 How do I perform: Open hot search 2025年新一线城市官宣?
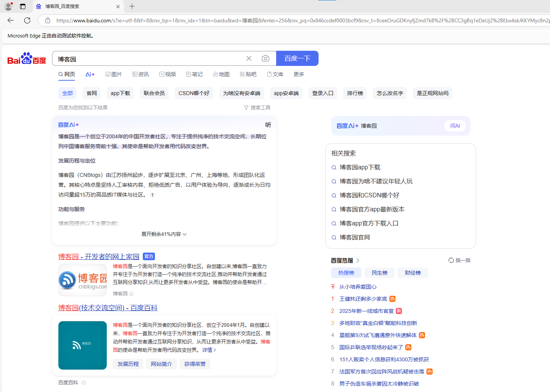click(366, 311)
